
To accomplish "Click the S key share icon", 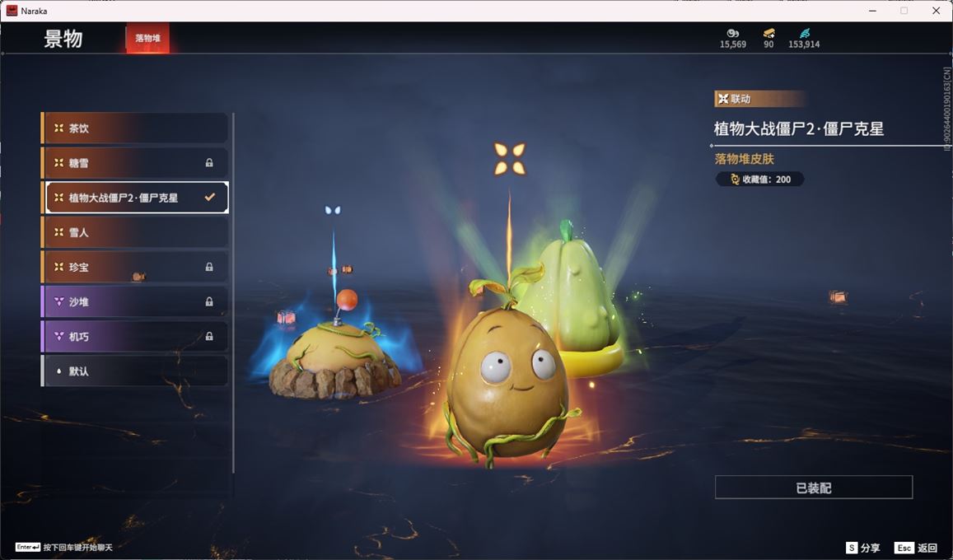I will click(852, 548).
